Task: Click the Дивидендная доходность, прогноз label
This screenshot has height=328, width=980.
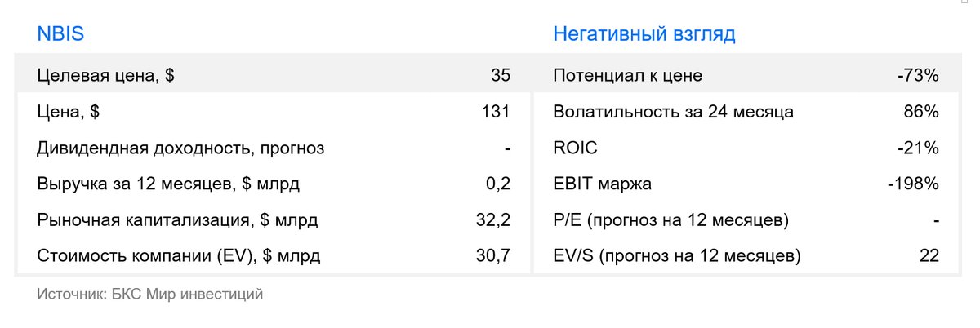Action: coord(180,148)
